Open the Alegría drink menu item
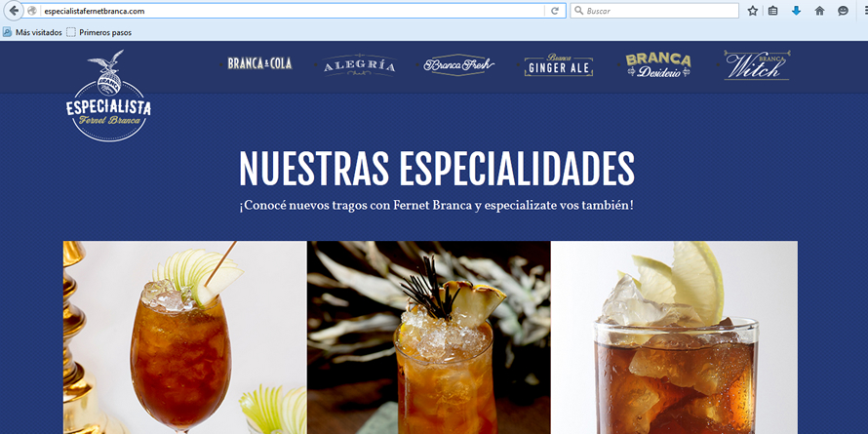The height and width of the screenshot is (434, 868). [359, 65]
